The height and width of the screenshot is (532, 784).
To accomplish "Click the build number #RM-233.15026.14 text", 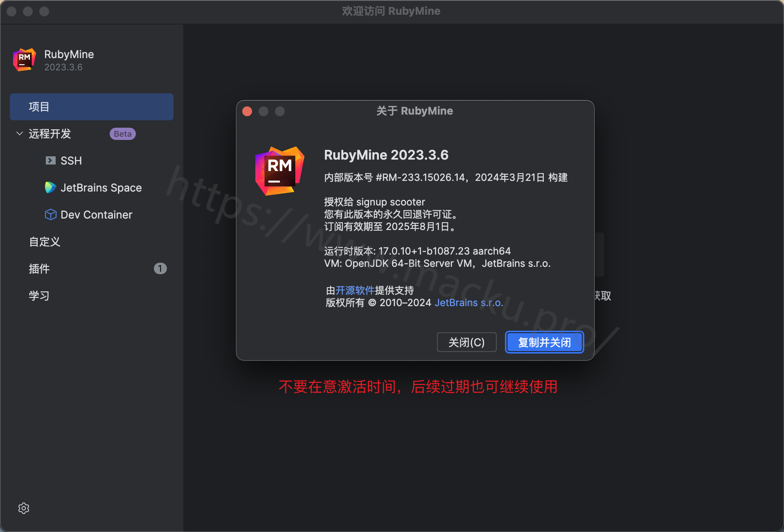I will coord(421,178).
